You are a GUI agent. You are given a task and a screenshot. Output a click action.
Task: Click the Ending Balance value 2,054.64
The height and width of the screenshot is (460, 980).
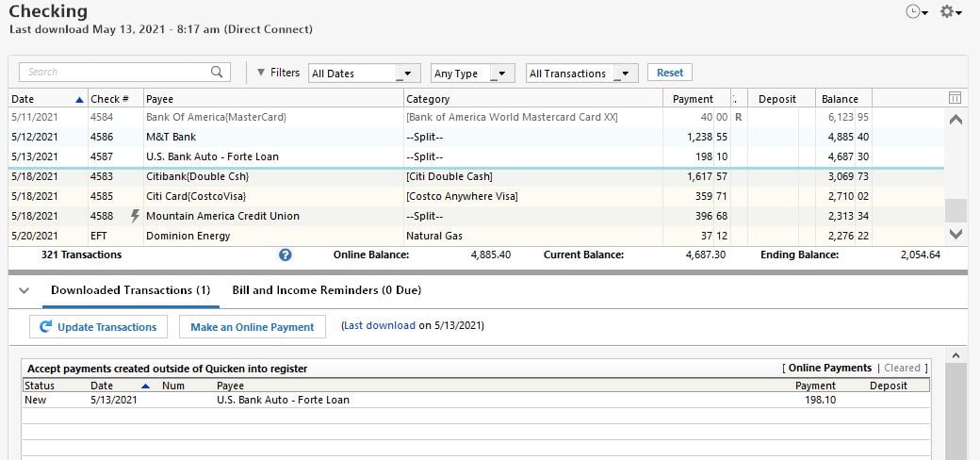pyautogui.click(x=920, y=255)
